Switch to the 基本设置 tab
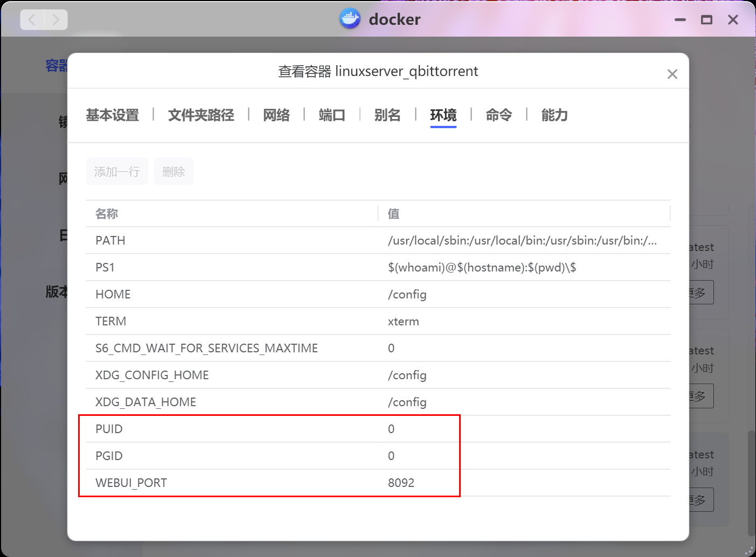The image size is (756, 557). tap(113, 115)
